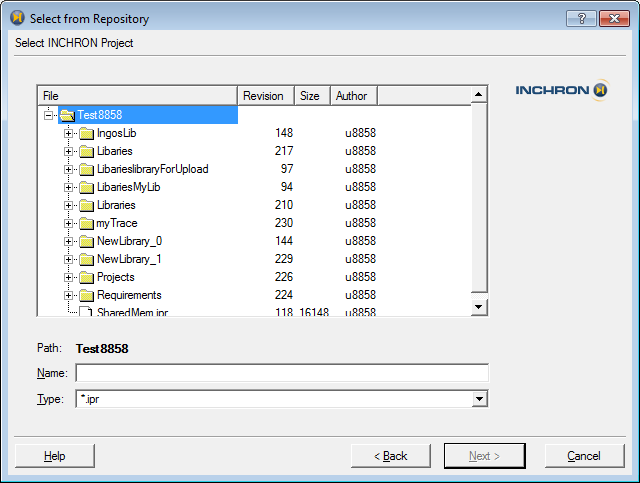Click the NewLibrary_0 folder icon

pyautogui.click(x=86, y=241)
